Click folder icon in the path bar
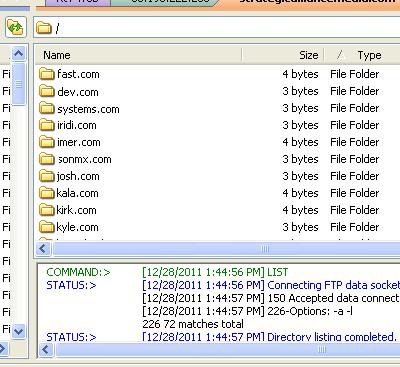 [43, 28]
